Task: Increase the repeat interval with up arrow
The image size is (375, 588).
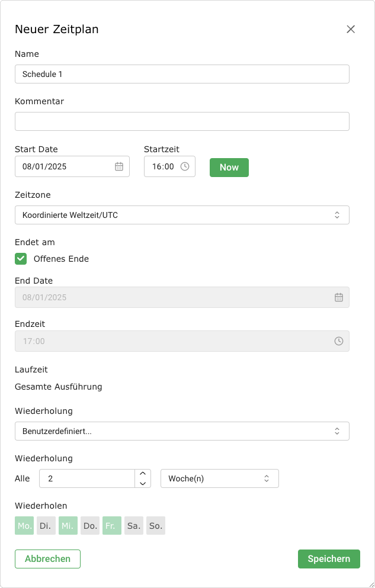Action: (142, 474)
